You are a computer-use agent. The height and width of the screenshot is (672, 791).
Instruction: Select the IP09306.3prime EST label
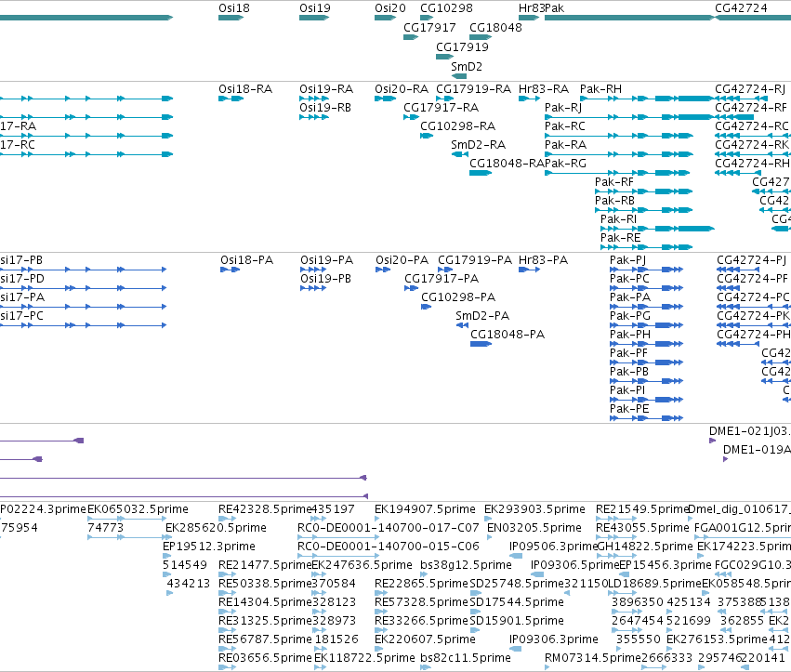(x=553, y=640)
